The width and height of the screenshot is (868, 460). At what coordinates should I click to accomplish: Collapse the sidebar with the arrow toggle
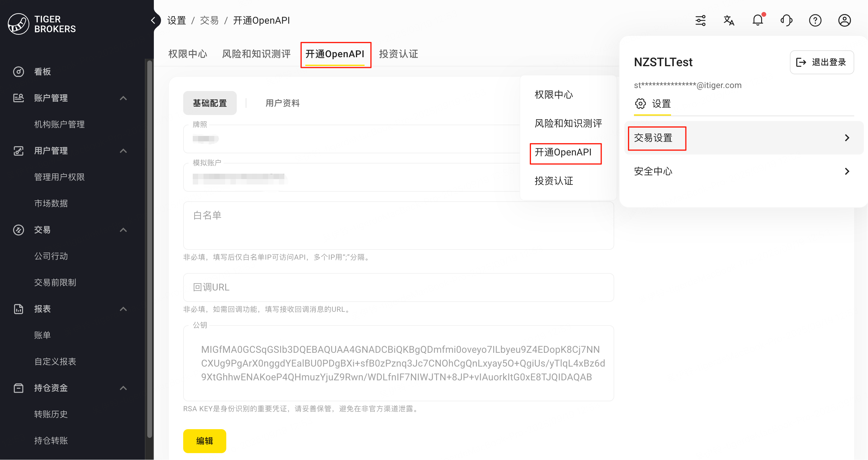(153, 21)
